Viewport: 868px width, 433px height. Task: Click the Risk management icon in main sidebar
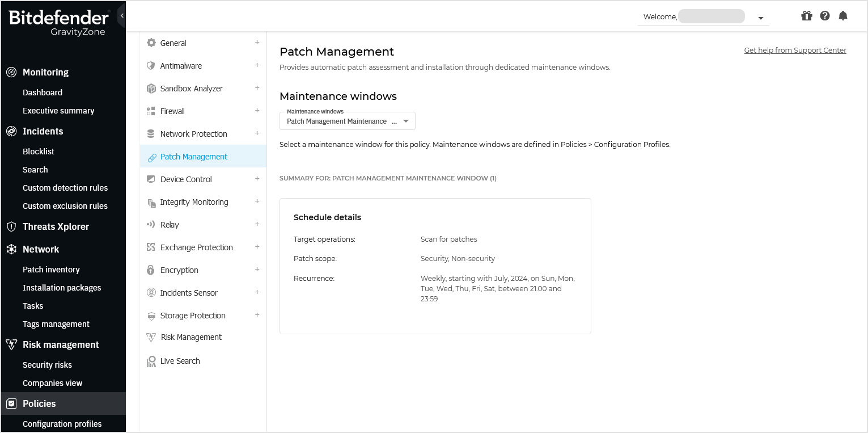click(x=11, y=344)
